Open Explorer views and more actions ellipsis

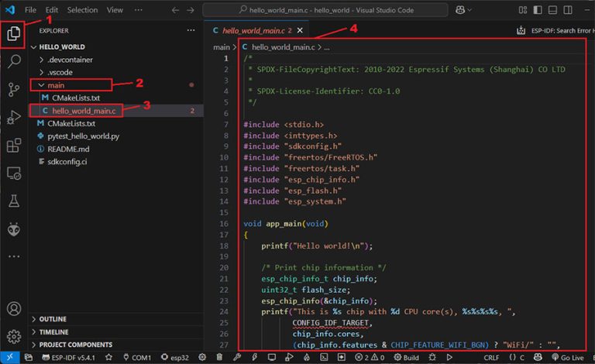[x=191, y=30]
